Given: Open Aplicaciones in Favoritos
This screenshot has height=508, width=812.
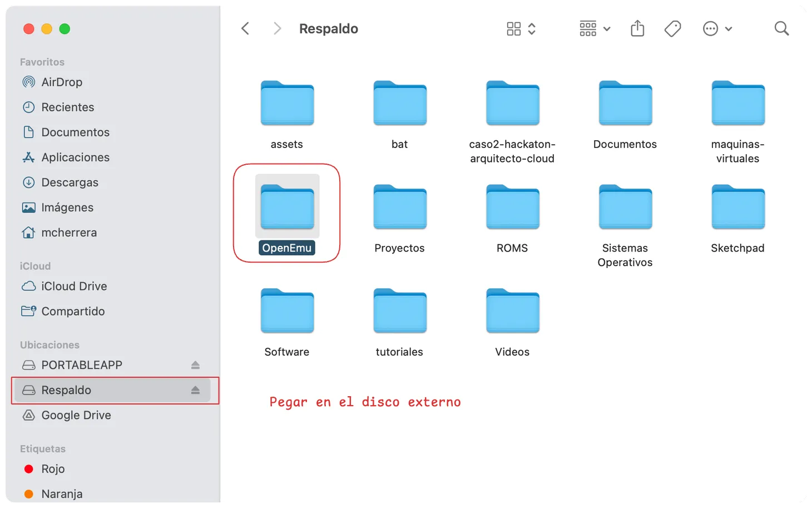Looking at the screenshot, I should click(x=75, y=157).
